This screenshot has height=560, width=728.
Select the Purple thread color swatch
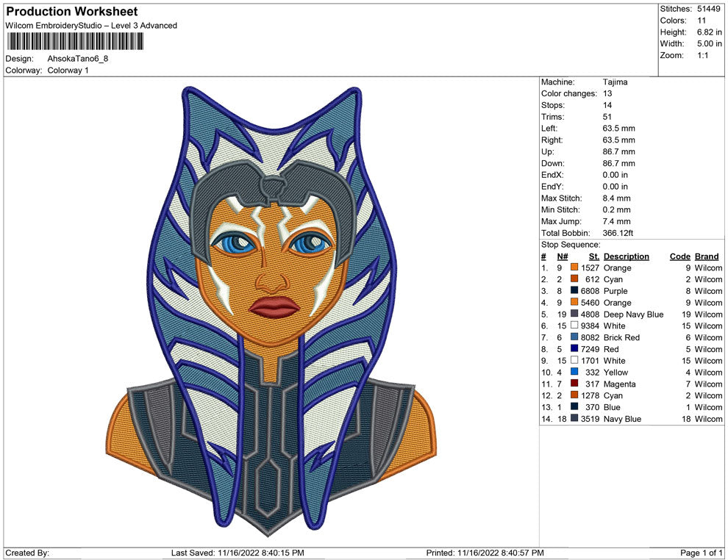tap(574, 290)
